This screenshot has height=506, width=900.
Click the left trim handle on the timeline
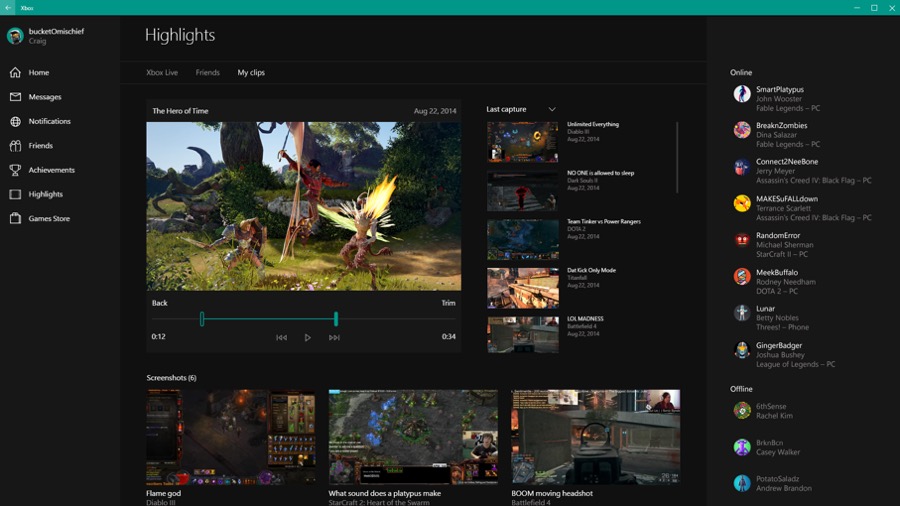tap(202, 319)
